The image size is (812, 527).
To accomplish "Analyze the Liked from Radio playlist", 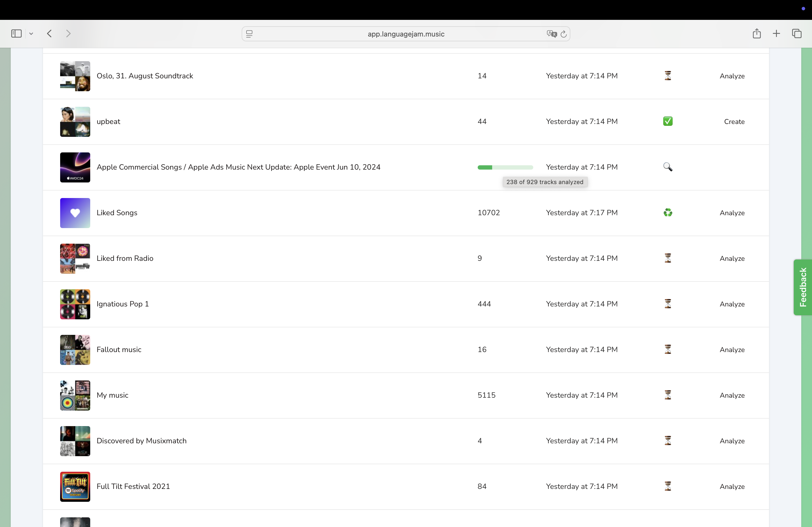I will pos(732,259).
